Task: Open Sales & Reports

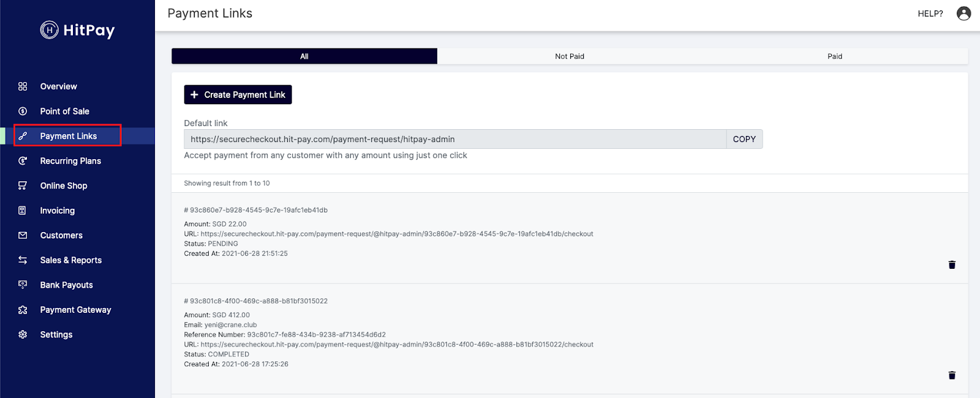Action: (x=71, y=260)
